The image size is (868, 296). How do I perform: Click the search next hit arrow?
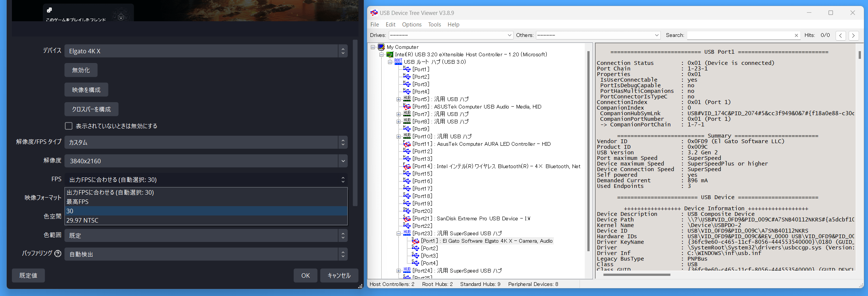pos(853,35)
